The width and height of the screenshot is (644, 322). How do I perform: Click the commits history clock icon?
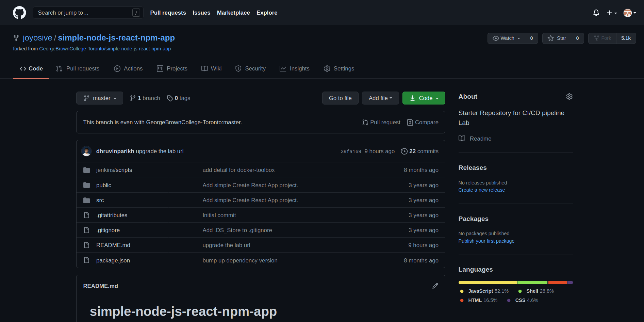tap(404, 151)
